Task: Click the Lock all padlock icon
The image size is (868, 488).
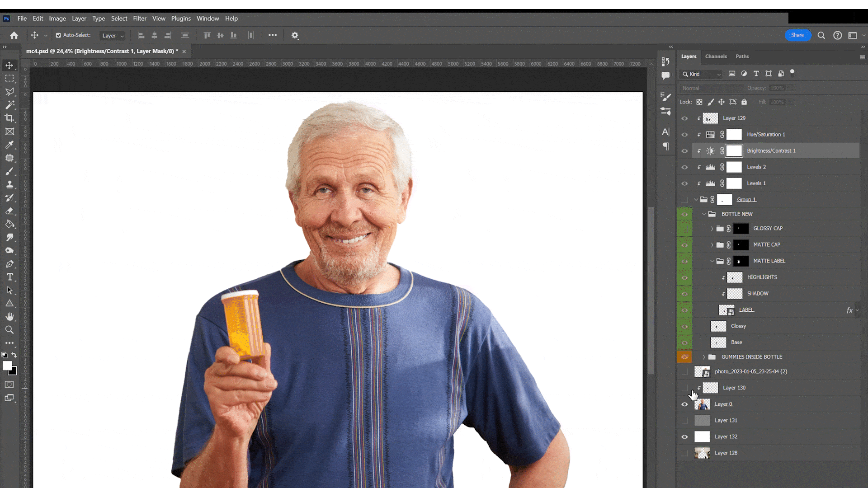Action: [x=744, y=102]
